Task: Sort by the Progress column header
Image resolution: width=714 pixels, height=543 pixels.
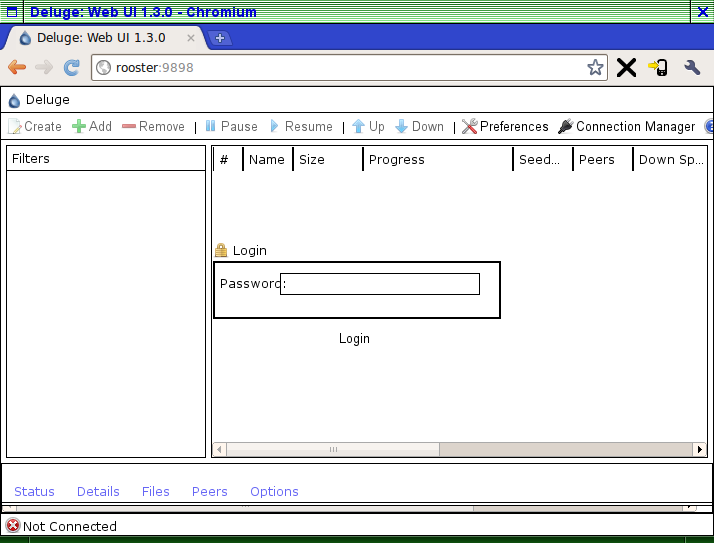Action: [x=438, y=159]
